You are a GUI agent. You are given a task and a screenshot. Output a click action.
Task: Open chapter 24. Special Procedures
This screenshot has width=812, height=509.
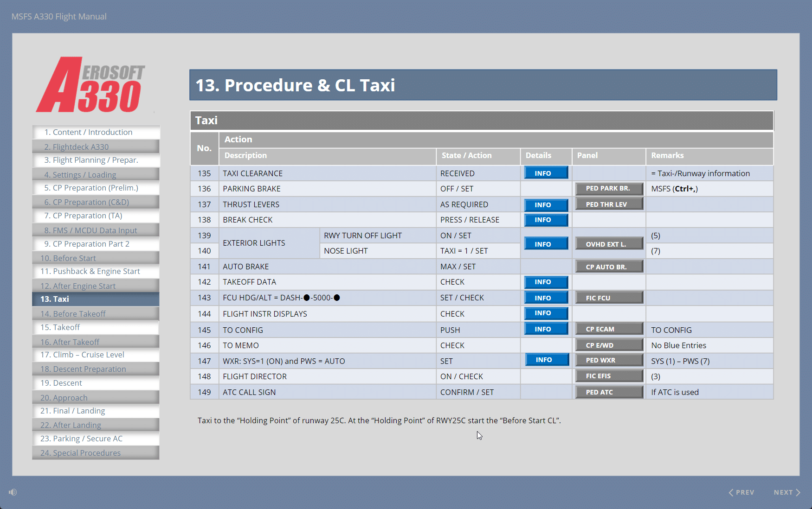96,453
